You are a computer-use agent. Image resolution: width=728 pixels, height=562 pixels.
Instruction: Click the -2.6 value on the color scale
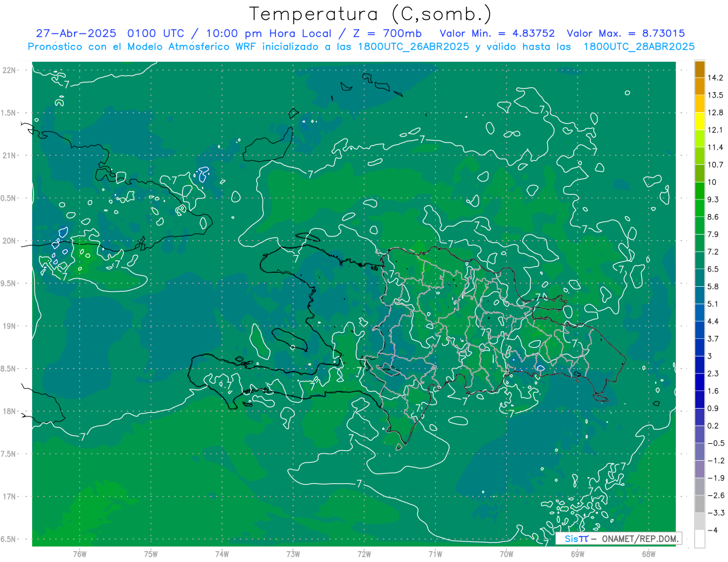715,495
